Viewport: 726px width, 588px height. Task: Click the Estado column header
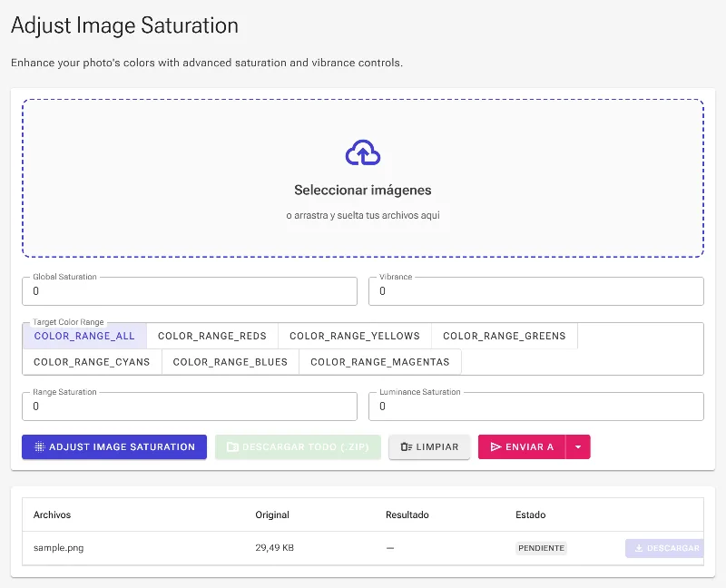click(x=531, y=514)
